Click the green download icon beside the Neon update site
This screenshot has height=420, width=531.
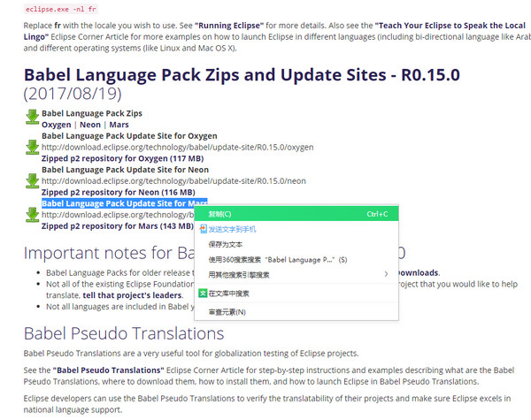click(x=32, y=181)
